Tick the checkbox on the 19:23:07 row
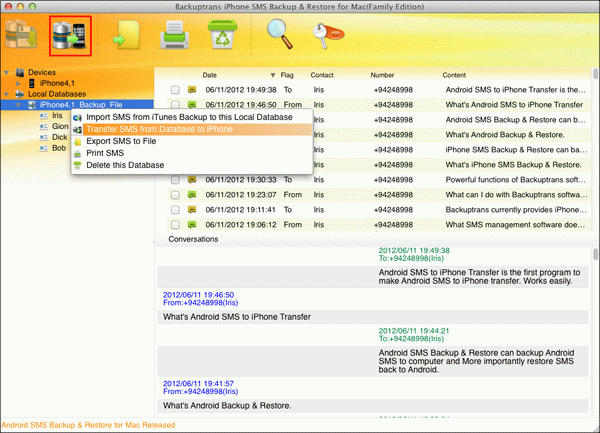 pos(175,195)
